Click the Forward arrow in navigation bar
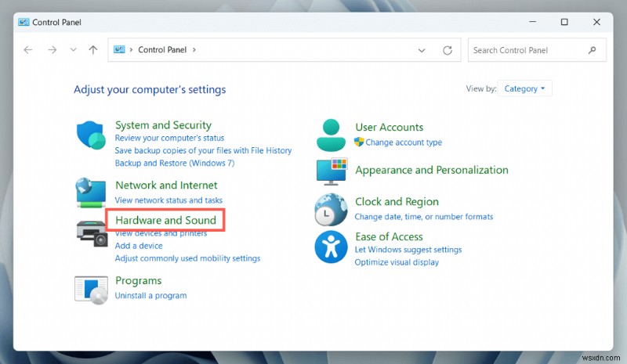This screenshot has width=627, height=364. 52,50
